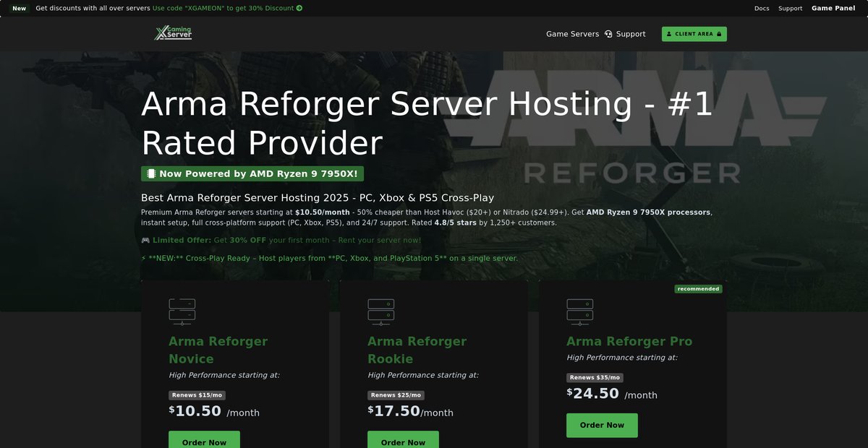Image resolution: width=868 pixels, height=448 pixels.
Task: Click the Now Powered by AMD Ryzen badge
Action: click(252, 173)
